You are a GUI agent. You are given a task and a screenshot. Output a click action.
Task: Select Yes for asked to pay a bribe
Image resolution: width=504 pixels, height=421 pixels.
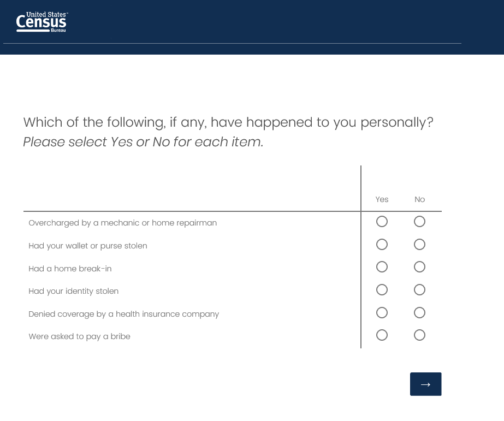click(382, 335)
